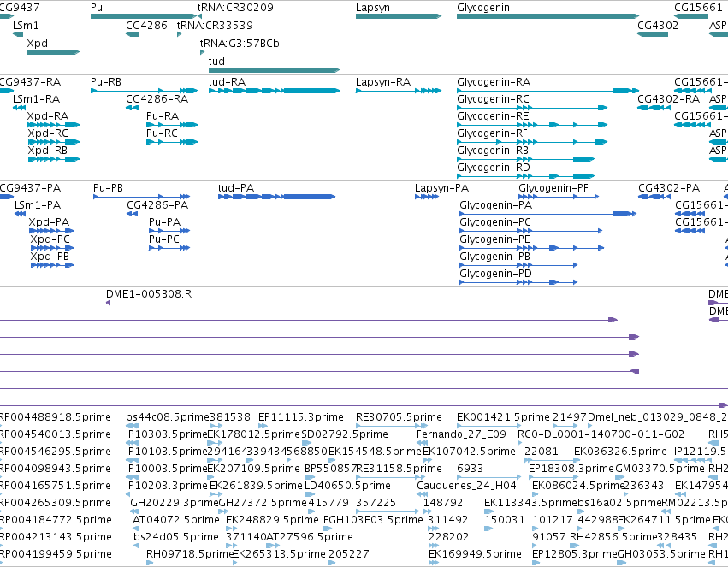Click the RH09718.5prime EST label
The width and height of the screenshot is (728, 567).
click(x=189, y=554)
